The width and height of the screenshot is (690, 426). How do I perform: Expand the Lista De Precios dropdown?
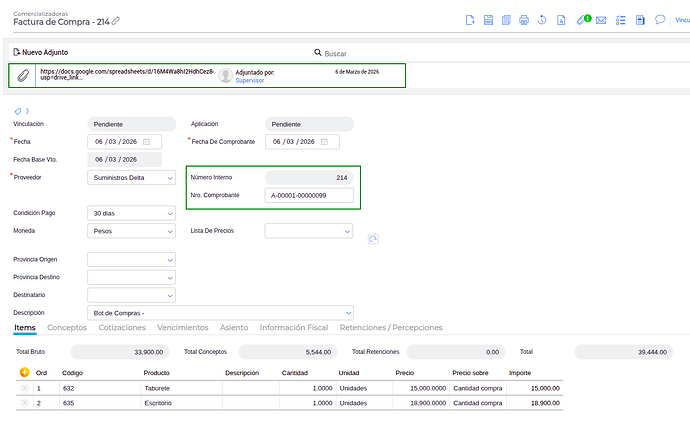[x=308, y=230]
